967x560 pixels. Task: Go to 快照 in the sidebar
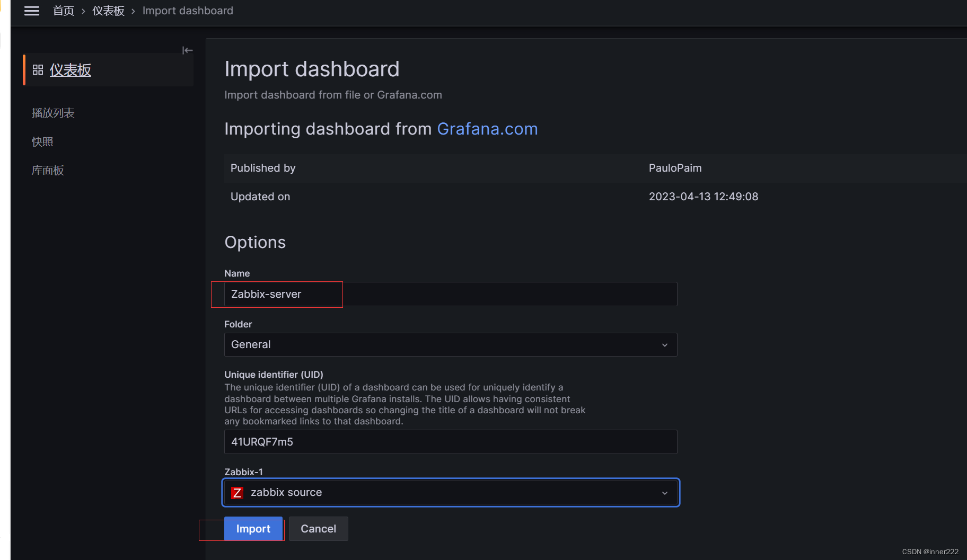(x=42, y=141)
